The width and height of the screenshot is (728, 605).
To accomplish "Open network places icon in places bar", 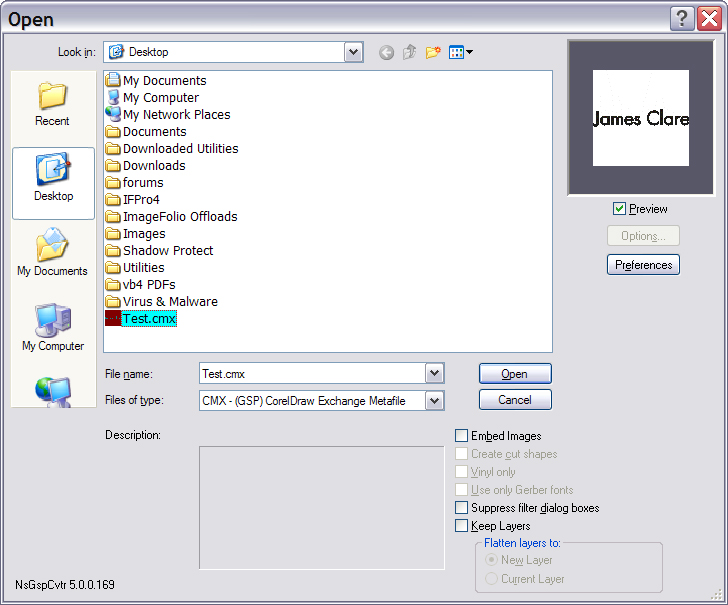I will (52, 392).
